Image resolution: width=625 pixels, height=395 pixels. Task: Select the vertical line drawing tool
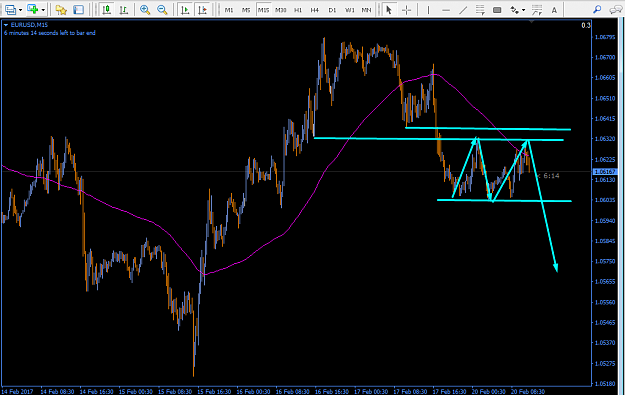coord(428,10)
